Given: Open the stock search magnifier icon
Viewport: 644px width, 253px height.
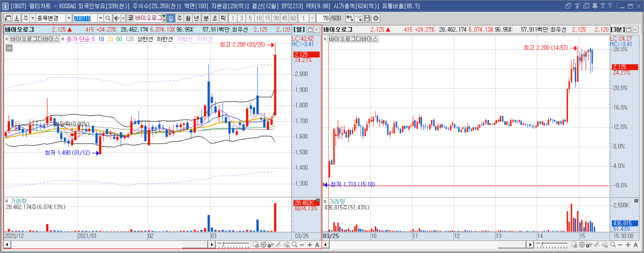Looking at the screenshot, I should [108, 18].
